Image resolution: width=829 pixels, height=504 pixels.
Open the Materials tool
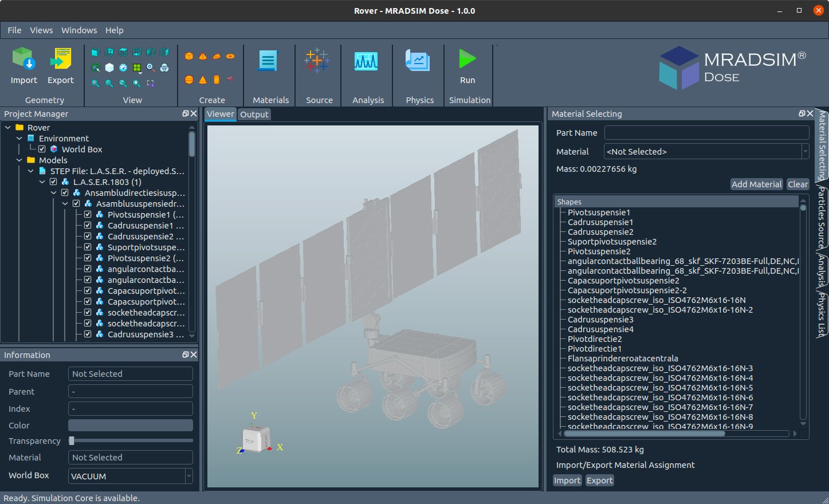tap(268, 61)
